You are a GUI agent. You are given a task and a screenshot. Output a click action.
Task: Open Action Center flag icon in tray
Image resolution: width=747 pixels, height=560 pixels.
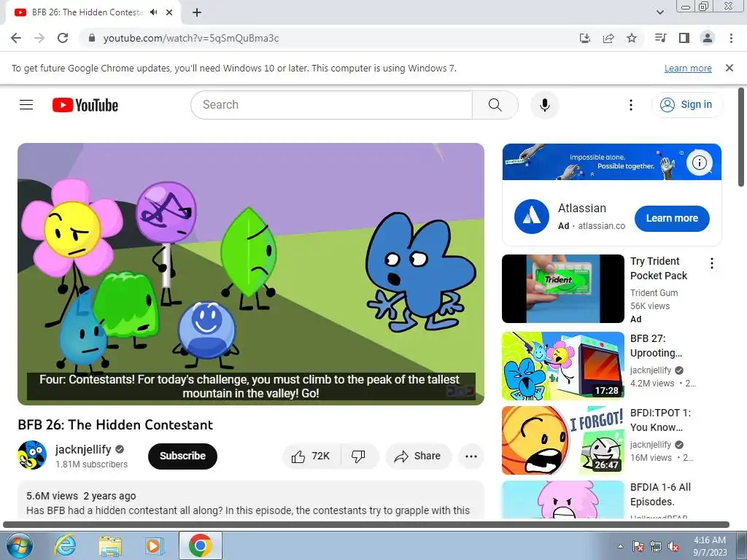pos(638,546)
